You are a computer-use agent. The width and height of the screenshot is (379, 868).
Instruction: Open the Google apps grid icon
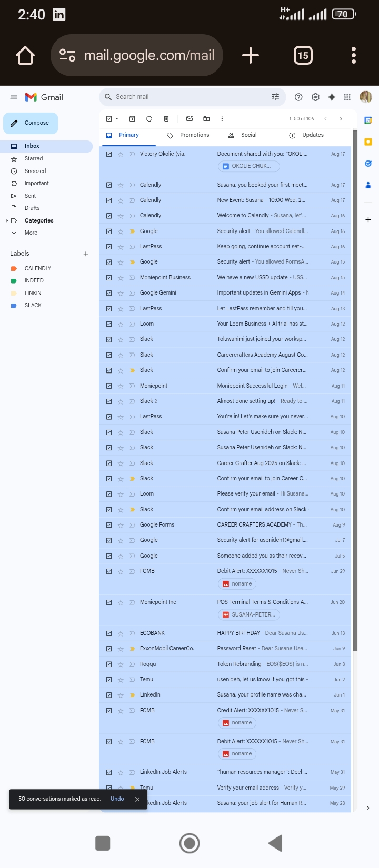tap(347, 97)
